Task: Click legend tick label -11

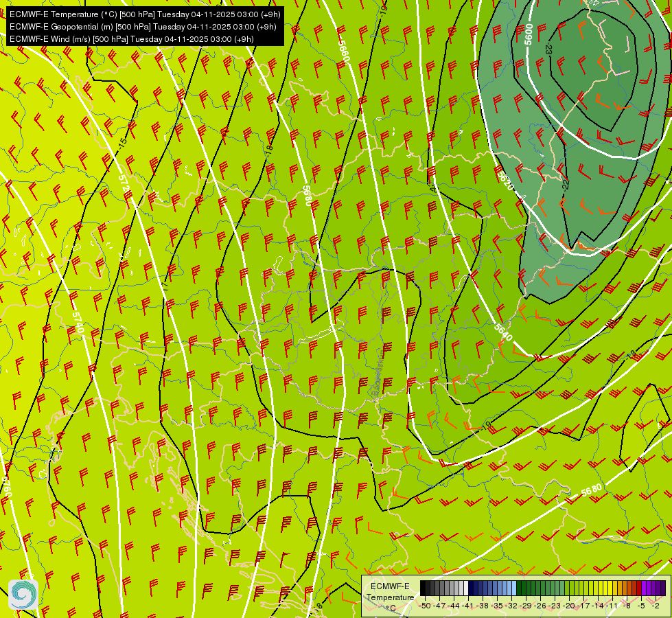Action: [x=613, y=606]
